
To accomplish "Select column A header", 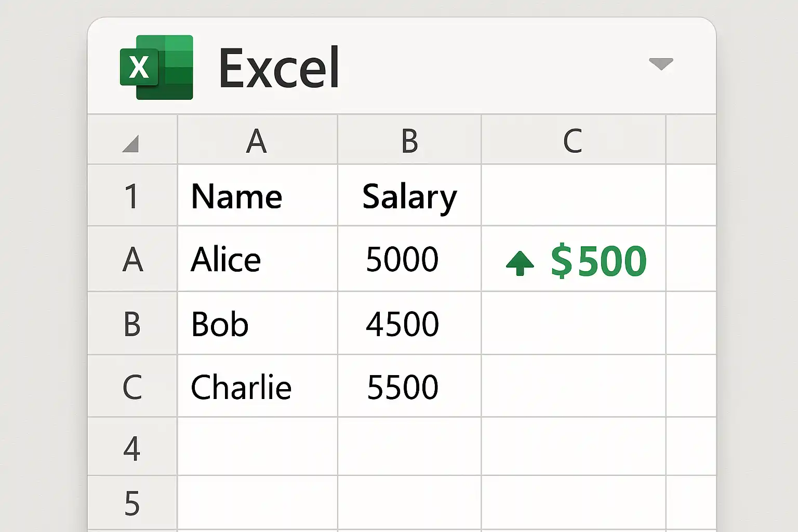I will 257,141.
